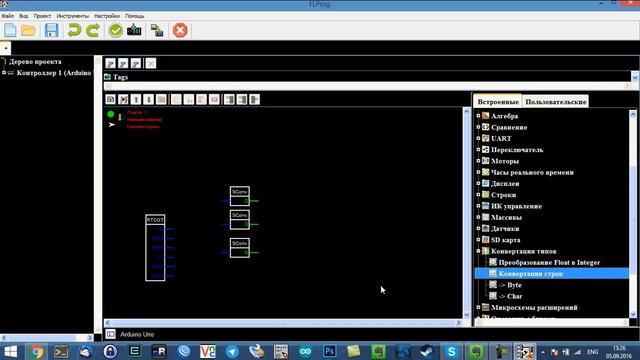Select the bottom SConv block on canvas
This screenshot has height=360, width=640.
240,248
